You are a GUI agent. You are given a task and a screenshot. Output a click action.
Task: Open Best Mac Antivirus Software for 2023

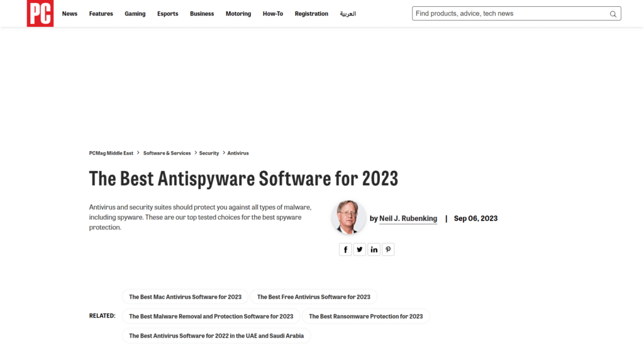pos(186,297)
